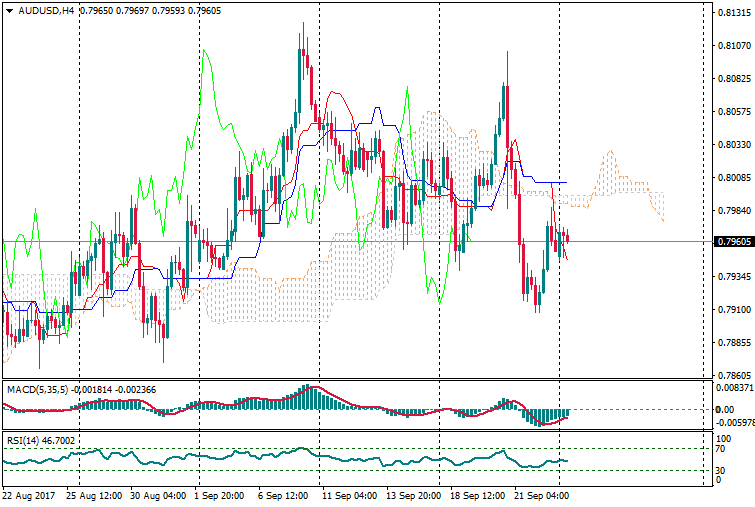Select the 13 Sep 20:00 time label
This screenshot has width=755, height=507.
(x=415, y=495)
